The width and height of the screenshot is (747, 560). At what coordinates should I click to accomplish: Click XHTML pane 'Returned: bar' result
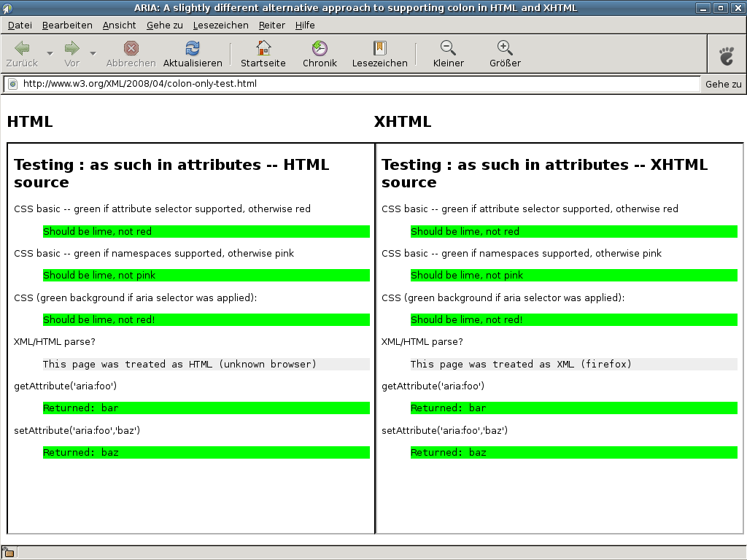coord(574,408)
